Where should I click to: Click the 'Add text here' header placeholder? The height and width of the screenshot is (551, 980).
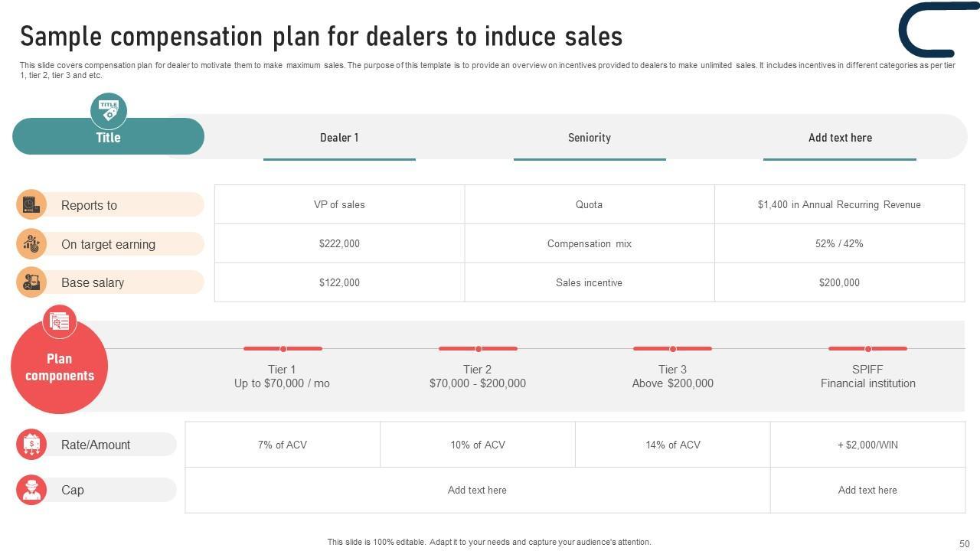pos(840,138)
